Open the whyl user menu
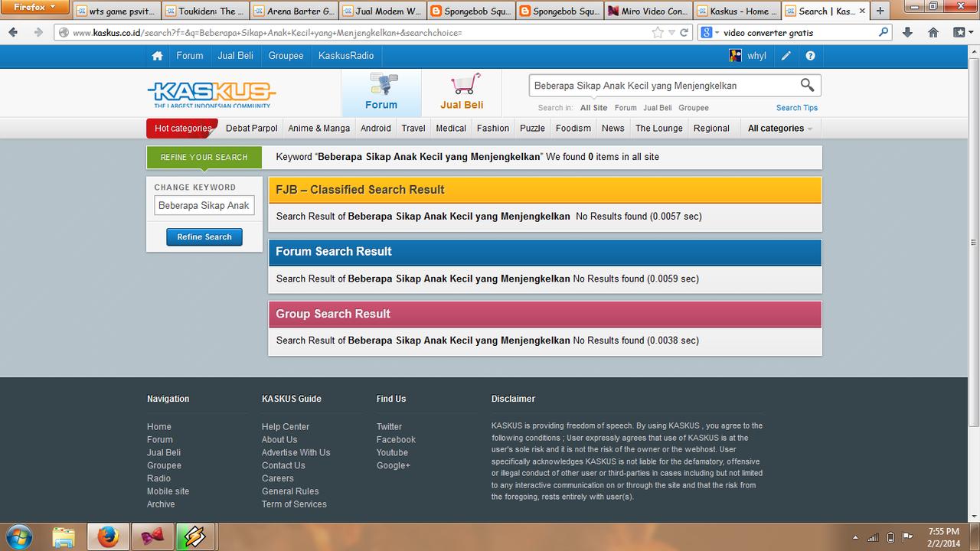Viewport: 980px width, 551px height. tap(756, 56)
